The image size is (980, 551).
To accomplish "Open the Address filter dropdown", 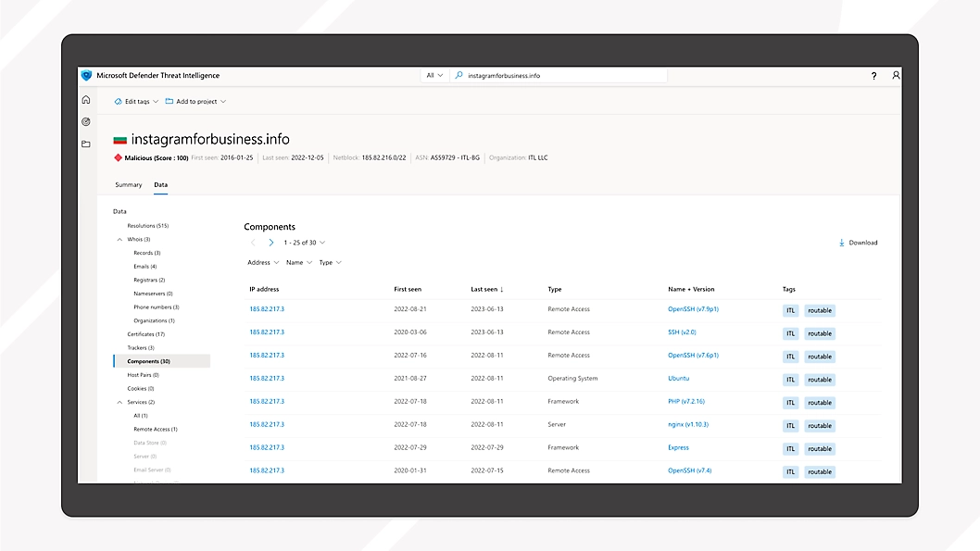I will pyautogui.click(x=263, y=263).
